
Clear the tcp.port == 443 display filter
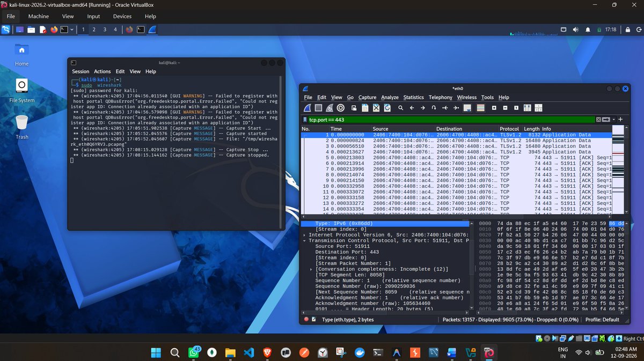click(598, 120)
